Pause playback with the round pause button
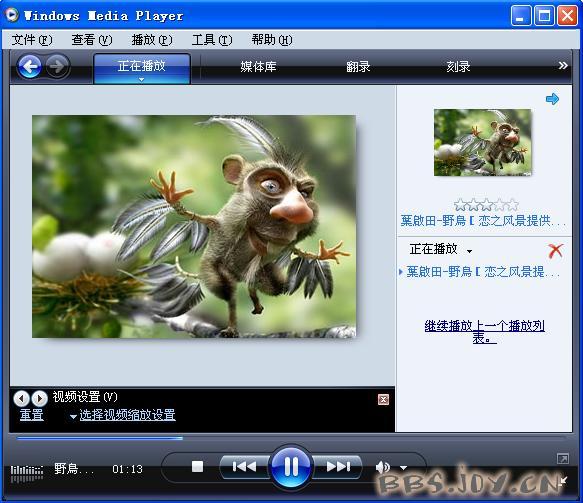 [291, 466]
